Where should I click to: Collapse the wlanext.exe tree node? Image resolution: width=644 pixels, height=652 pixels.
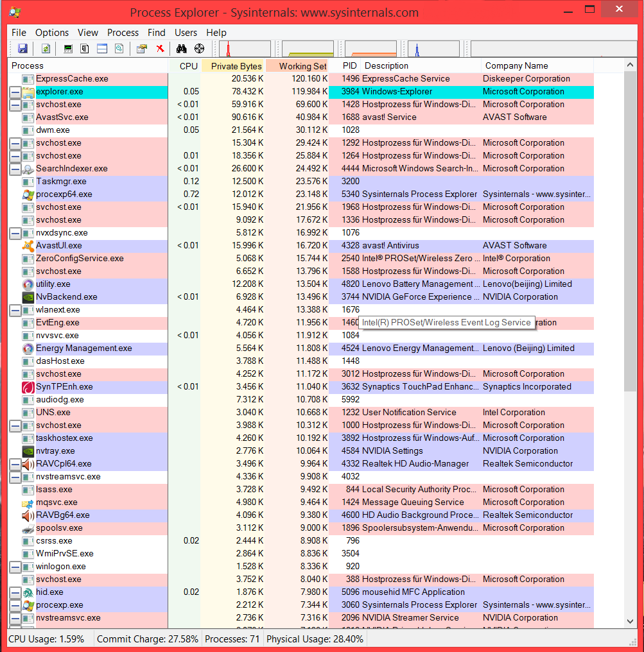15,310
